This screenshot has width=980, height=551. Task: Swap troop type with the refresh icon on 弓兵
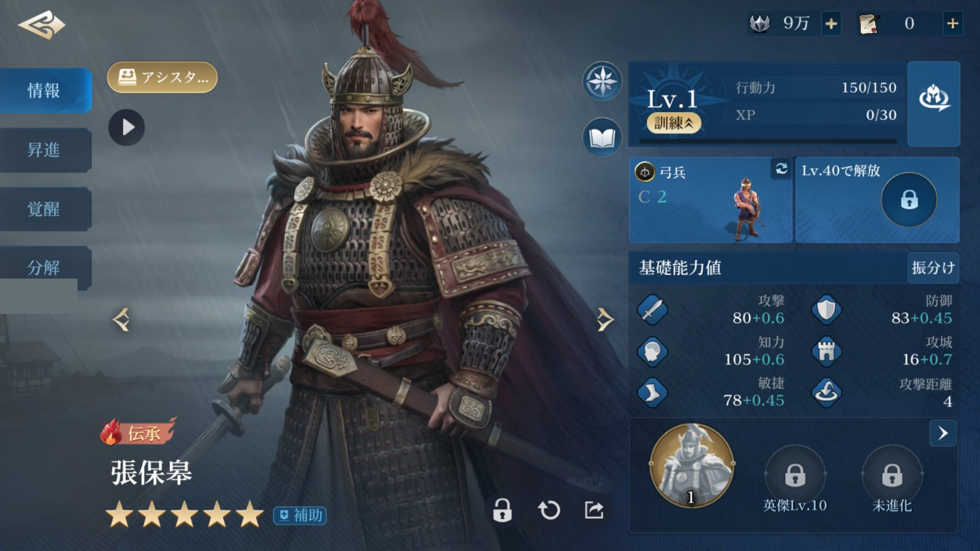pos(781,168)
